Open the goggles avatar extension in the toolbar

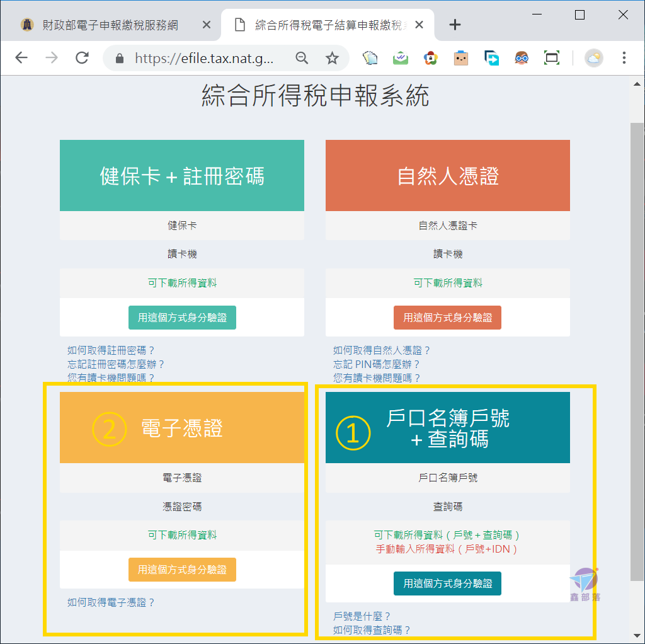(x=521, y=58)
